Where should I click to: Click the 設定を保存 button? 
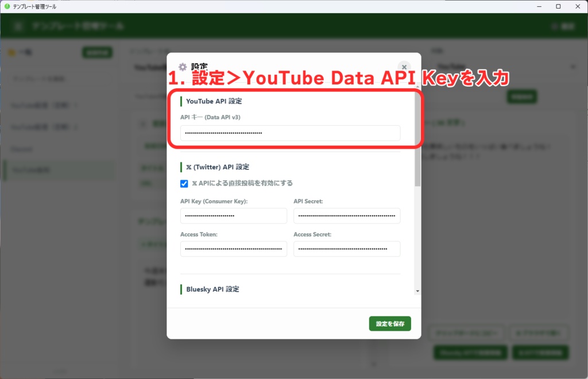[x=390, y=323]
